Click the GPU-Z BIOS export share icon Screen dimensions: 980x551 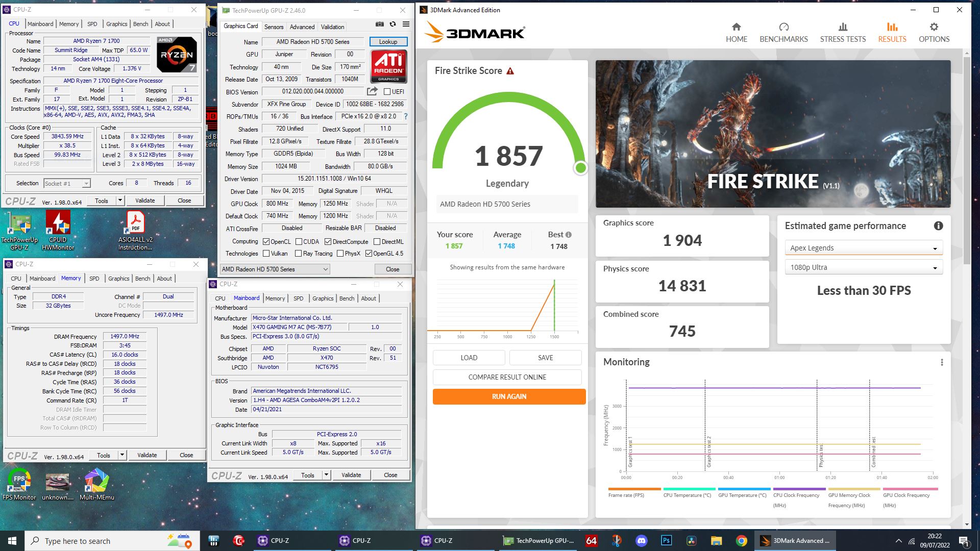(x=372, y=91)
